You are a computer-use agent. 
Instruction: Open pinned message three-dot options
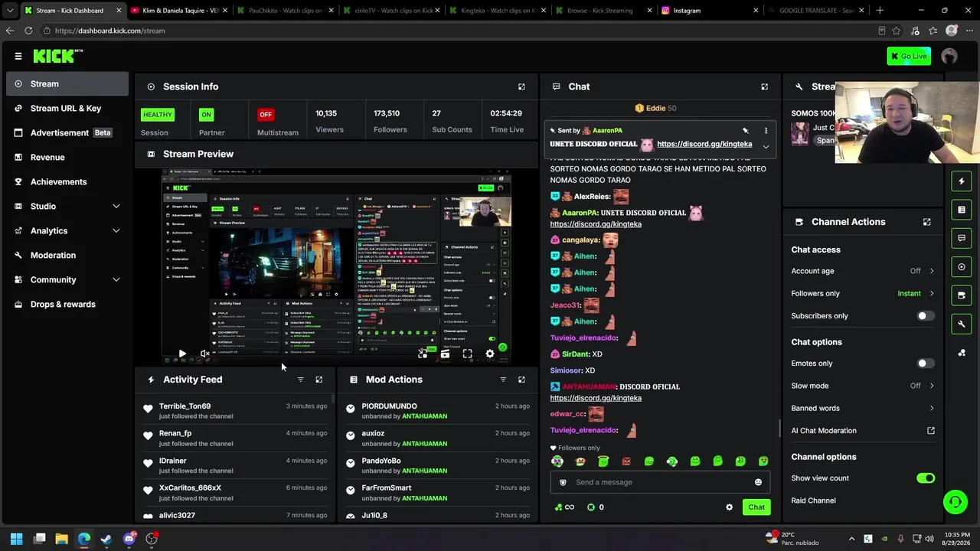coord(766,131)
